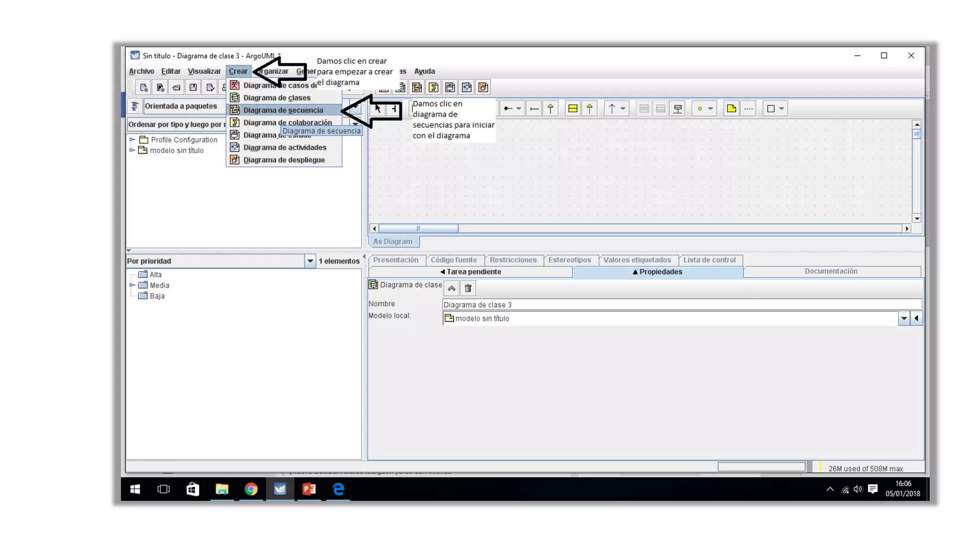Click the yellow note (comment) tool
Image resolution: width=980 pixels, height=551 pixels.
point(731,109)
